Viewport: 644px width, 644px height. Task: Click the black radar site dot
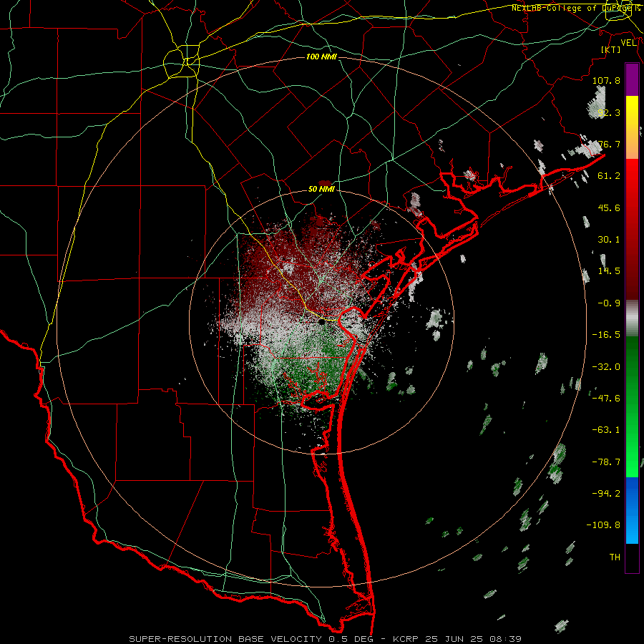[x=321, y=322]
